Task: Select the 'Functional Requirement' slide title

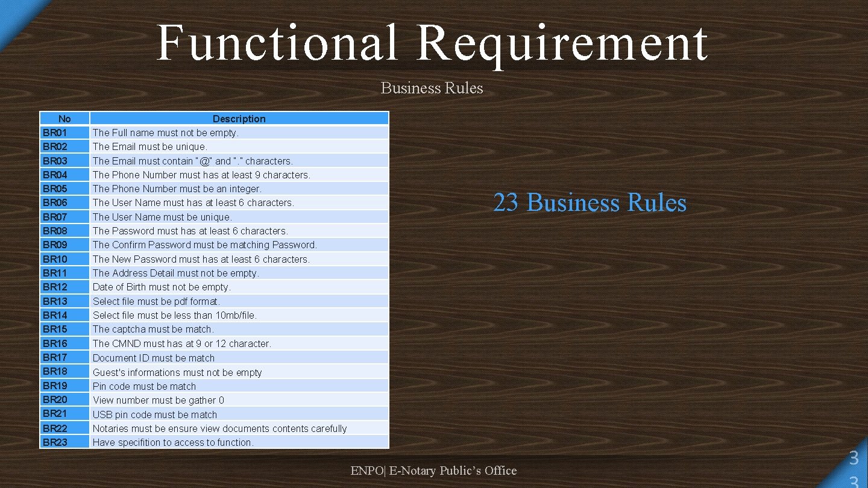Action: coord(432,43)
